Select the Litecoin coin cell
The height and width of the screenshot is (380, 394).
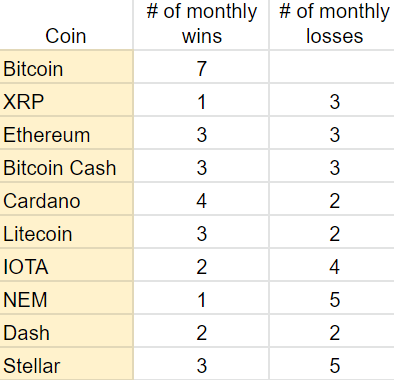pyautogui.click(x=66, y=232)
